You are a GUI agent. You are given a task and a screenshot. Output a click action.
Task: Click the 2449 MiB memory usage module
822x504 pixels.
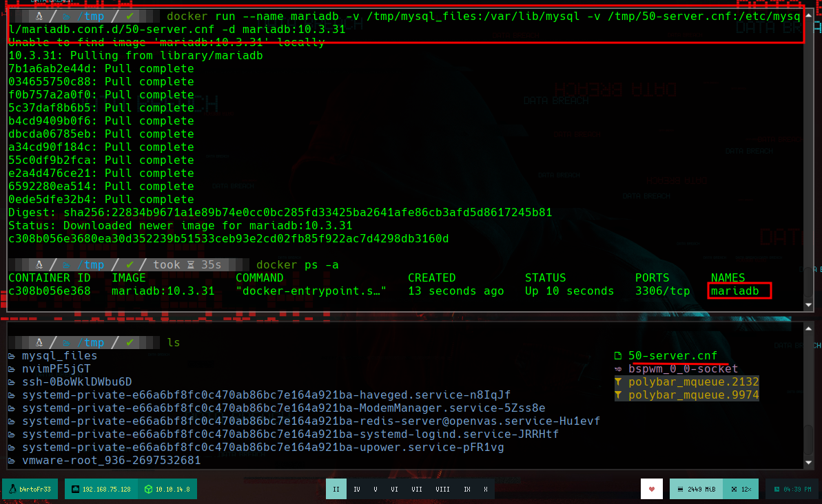point(696,489)
